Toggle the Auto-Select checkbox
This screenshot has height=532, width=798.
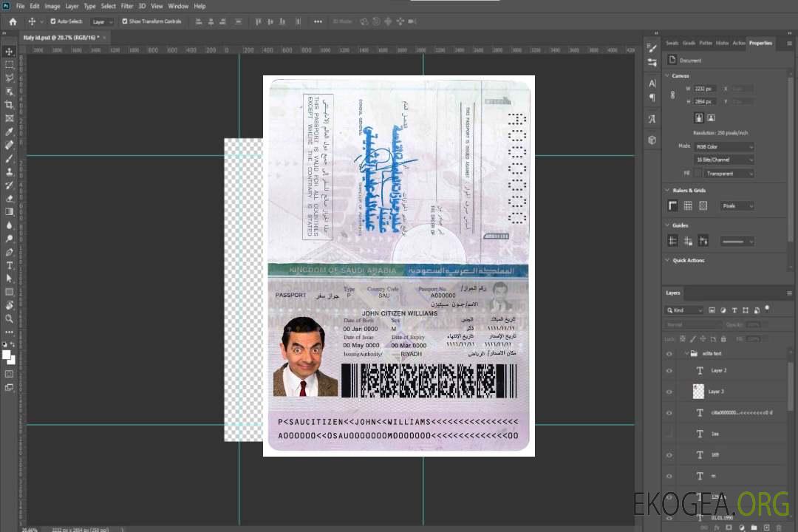point(53,21)
